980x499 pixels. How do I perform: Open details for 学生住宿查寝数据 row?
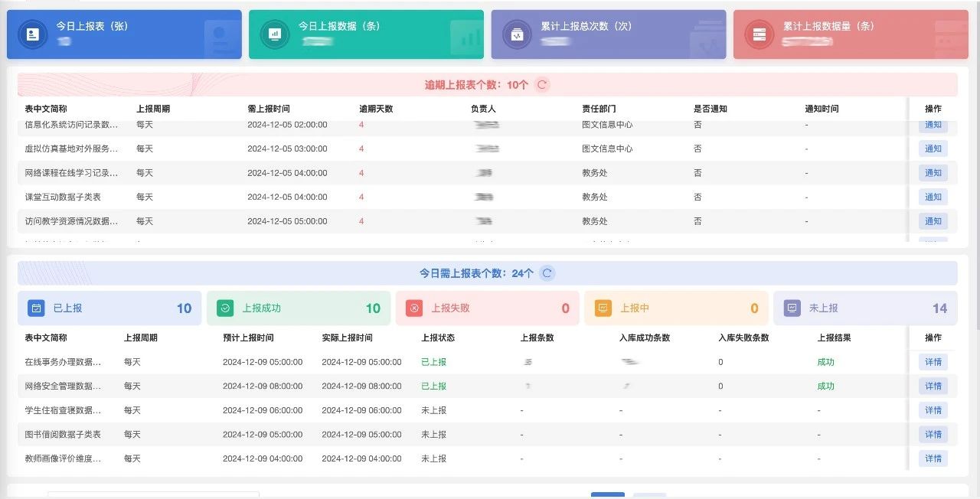pos(933,410)
